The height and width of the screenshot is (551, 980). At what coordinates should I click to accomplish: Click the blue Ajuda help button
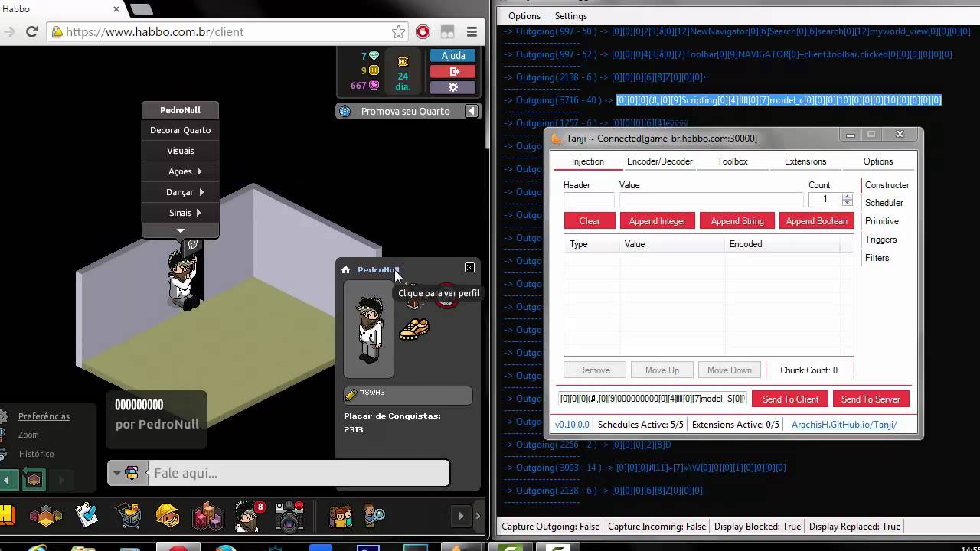(x=452, y=56)
